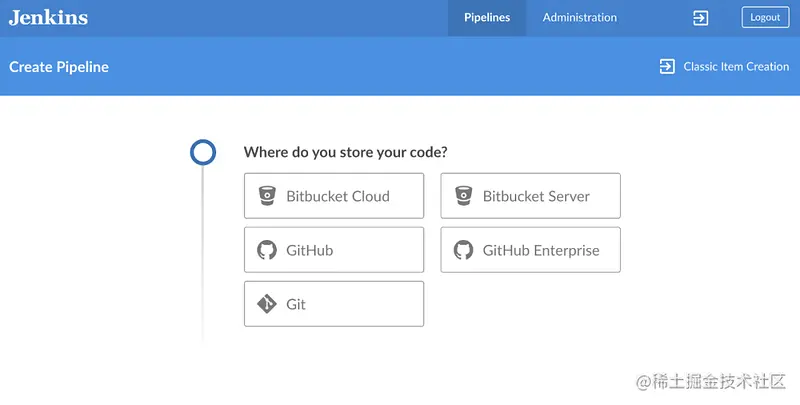
Task: Click the GitHub octocat icon
Action: pyautogui.click(x=267, y=250)
